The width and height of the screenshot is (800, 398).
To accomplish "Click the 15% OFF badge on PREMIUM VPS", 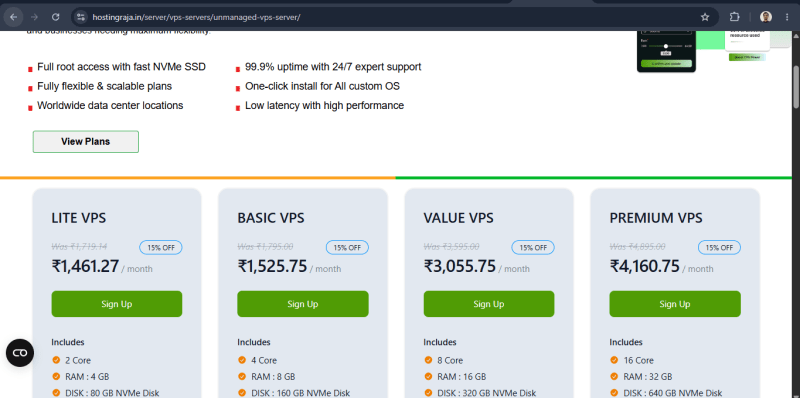I will tap(719, 247).
